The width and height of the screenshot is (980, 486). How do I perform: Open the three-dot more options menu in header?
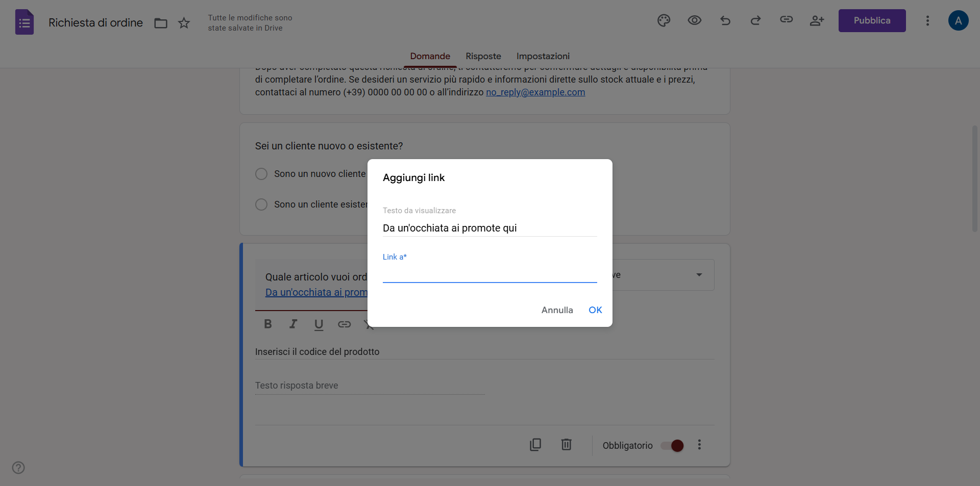pos(927,20)
